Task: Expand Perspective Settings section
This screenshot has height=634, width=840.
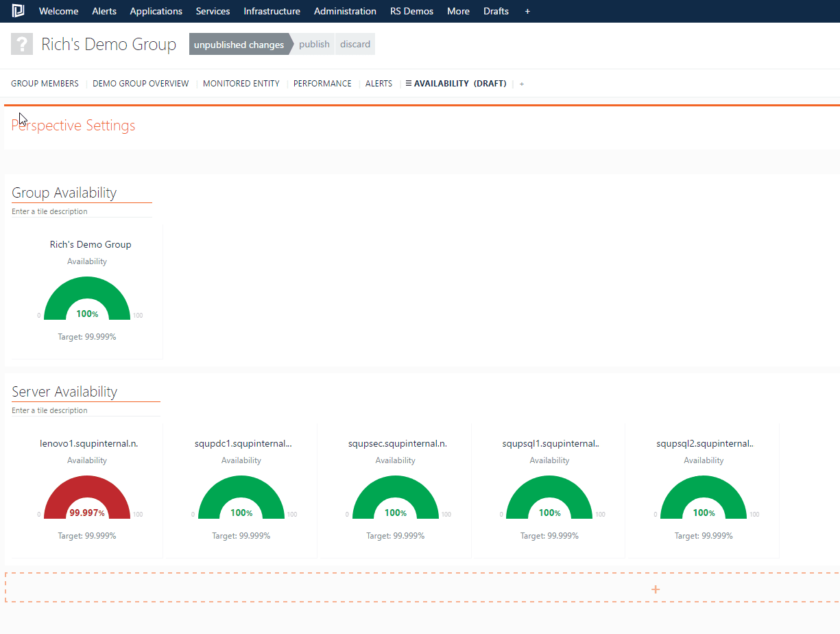Action: click(73, 126)
